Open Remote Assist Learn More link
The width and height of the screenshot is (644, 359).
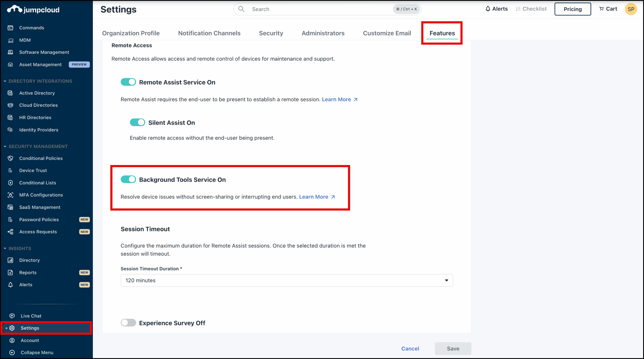[340, 99]
